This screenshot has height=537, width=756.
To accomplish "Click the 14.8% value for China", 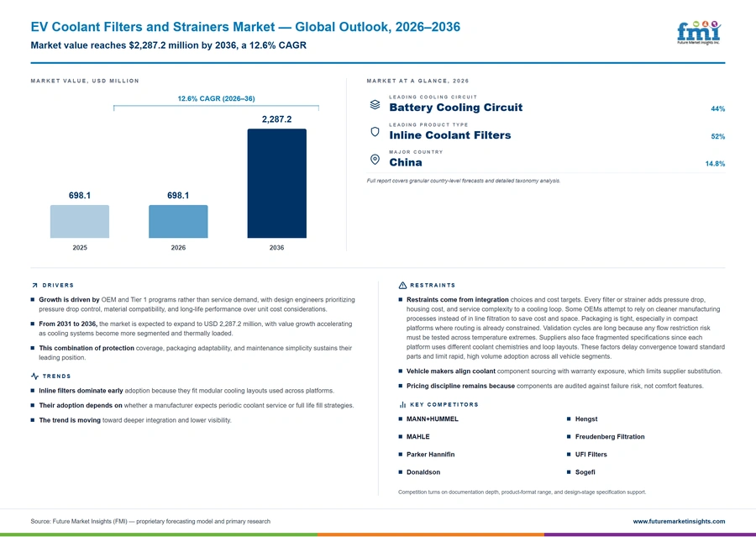I will click(x=715, y=164).
